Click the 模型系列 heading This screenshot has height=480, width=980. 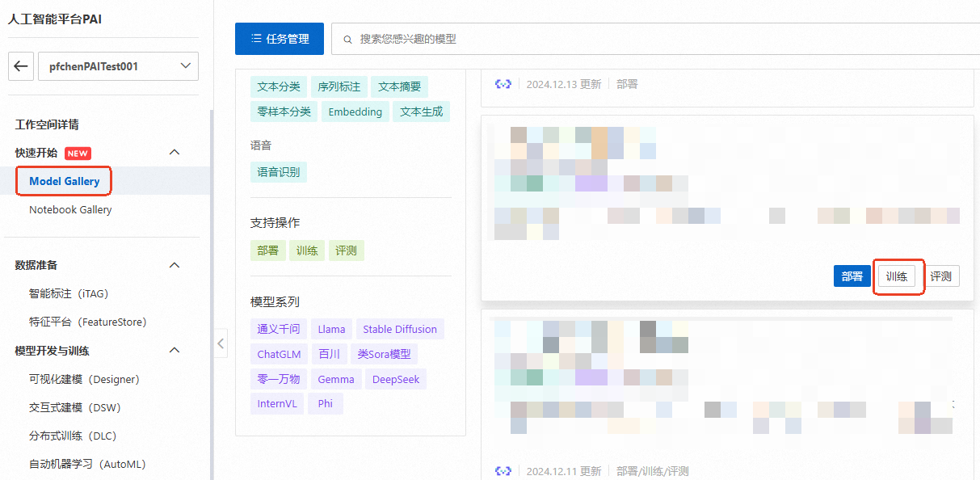tap(275, 301)
